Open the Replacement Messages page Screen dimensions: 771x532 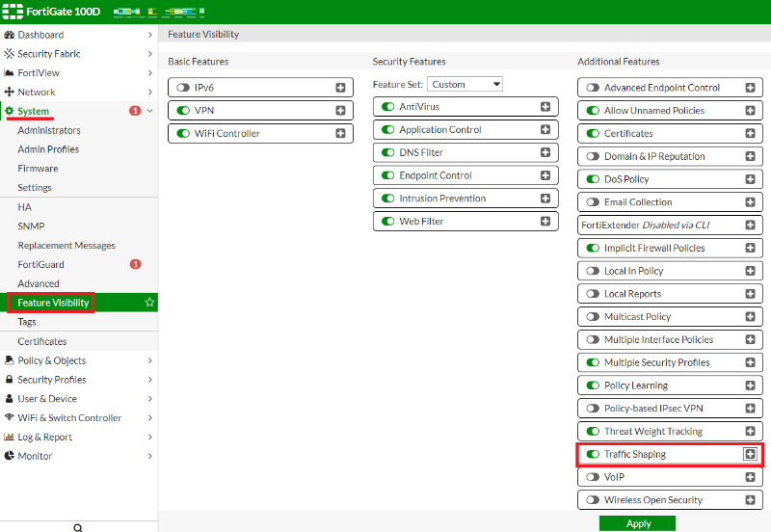(x=66, y=246)
